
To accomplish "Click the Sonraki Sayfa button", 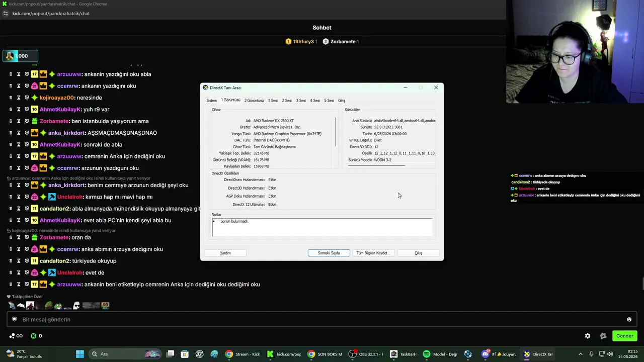I will pyautogui.click(x=329, y=253).
